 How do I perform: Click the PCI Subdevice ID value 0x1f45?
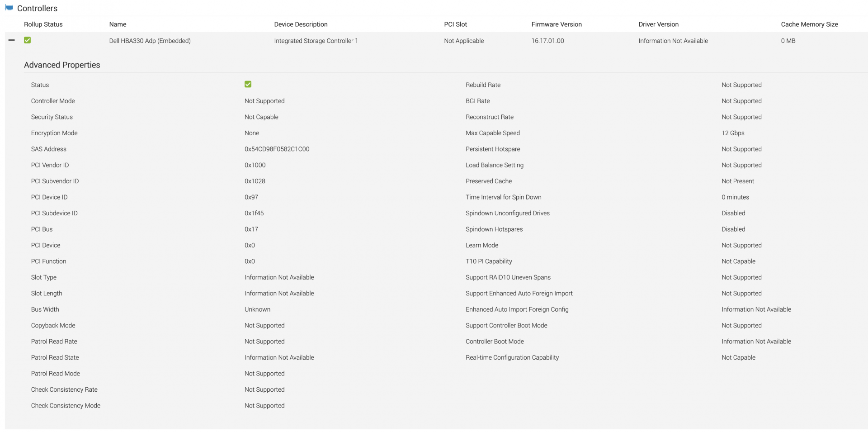click(254, 213)
